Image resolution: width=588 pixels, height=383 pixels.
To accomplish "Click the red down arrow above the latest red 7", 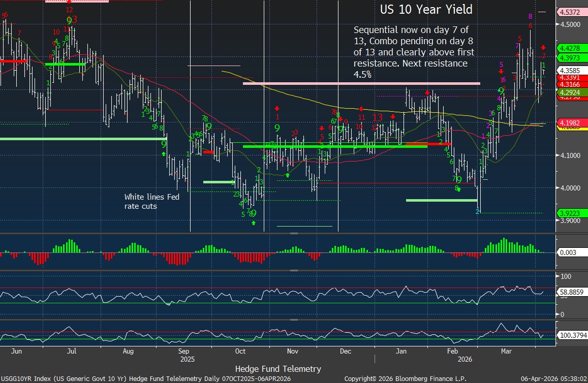I will (543, 47).
